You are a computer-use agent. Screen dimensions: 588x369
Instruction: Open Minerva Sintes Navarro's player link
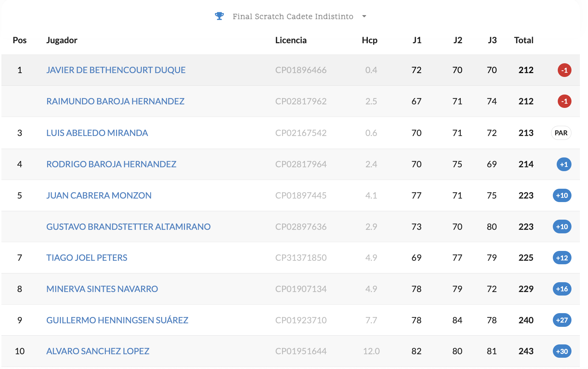point(102,289)
